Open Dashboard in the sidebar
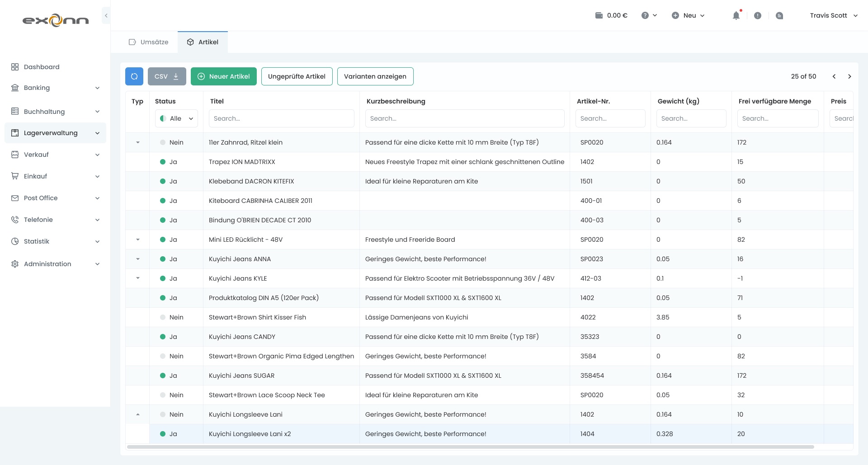 pyautogui.click(x=42, y=67)
